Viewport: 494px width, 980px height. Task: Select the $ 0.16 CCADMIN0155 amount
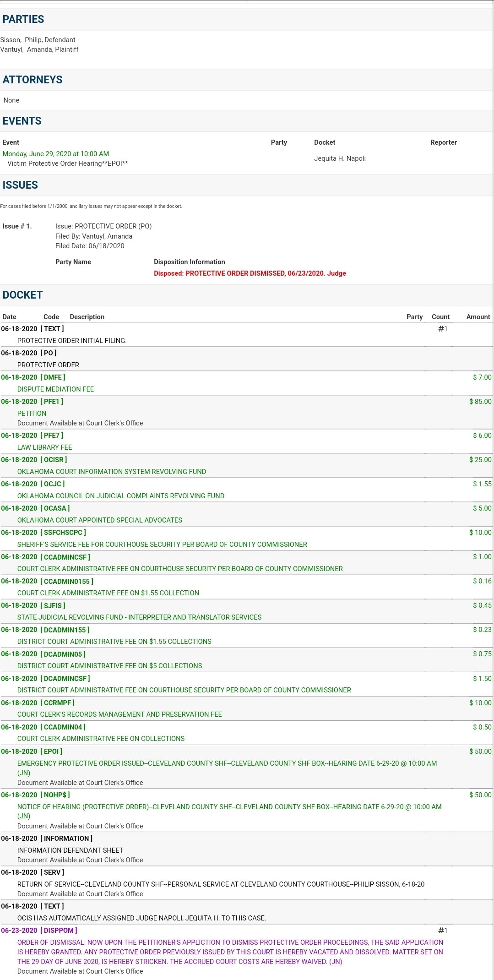(482, 581)
